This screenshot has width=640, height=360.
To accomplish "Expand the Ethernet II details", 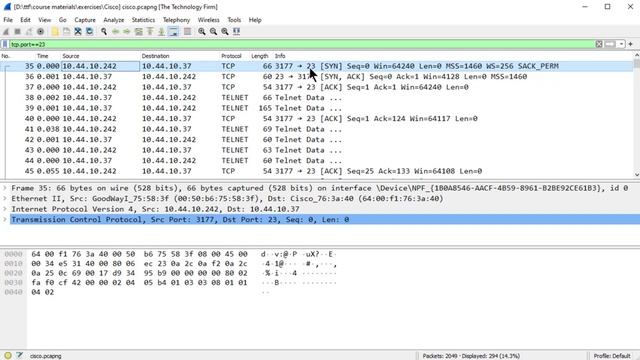I will point(5,199).
